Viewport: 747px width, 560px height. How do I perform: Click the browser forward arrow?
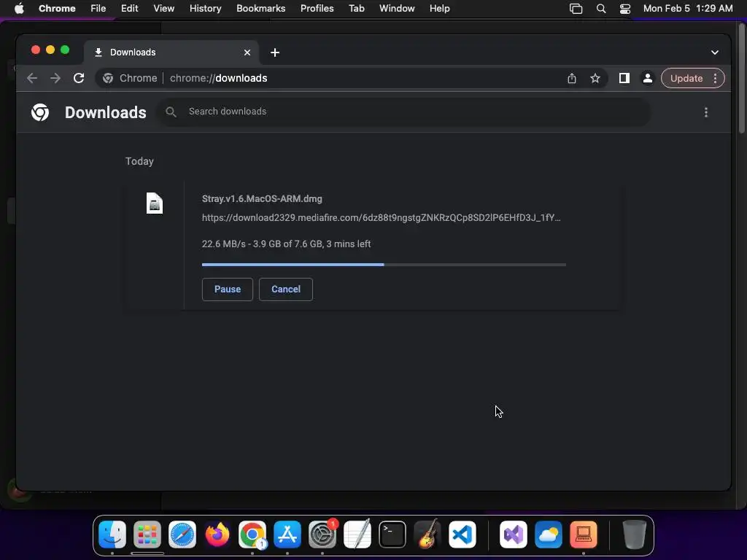click(x=55, y=78)
